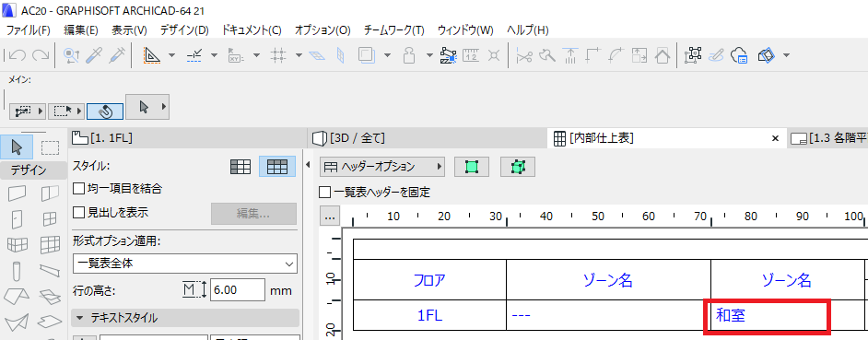868x340 pixels.
Task: Click the Trace reference overlapping squares icon
Action: tap(367, 54)
